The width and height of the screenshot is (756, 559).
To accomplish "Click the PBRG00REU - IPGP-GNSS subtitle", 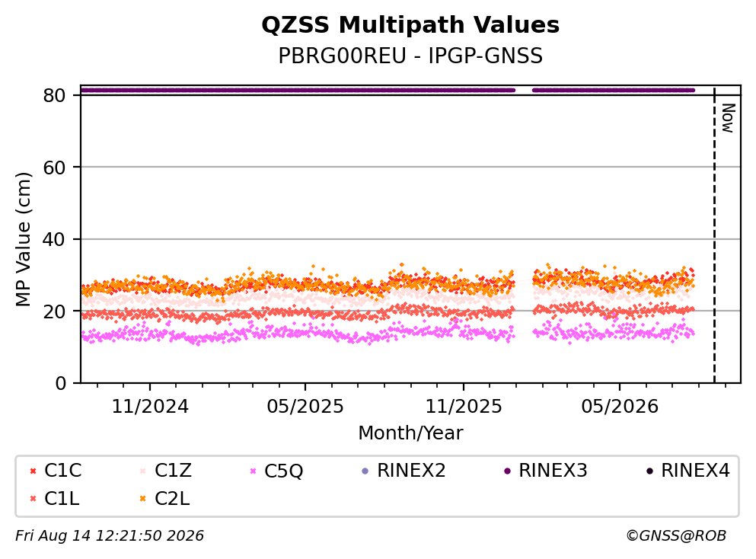I will pos(410,56).
